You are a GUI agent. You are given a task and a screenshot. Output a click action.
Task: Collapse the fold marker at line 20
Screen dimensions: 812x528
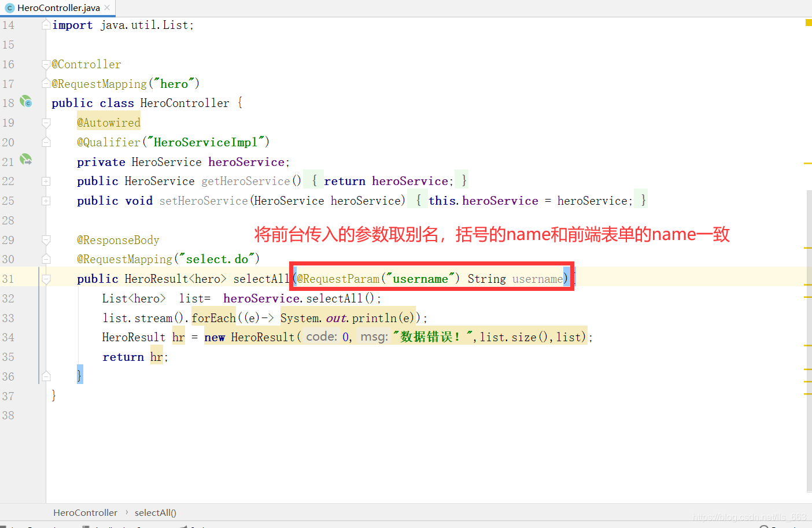46,142
